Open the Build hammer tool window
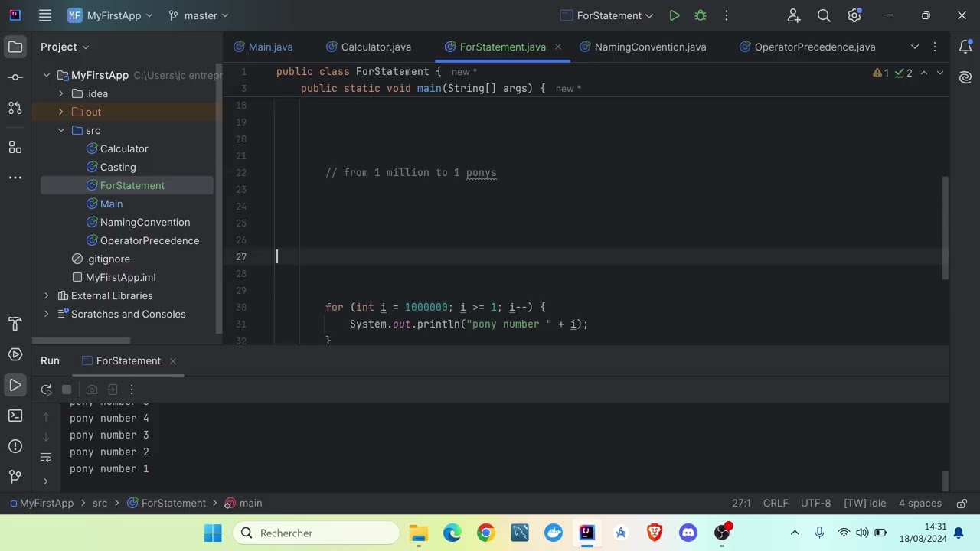This screenshot has width=980, height=551. coord(15,324)
